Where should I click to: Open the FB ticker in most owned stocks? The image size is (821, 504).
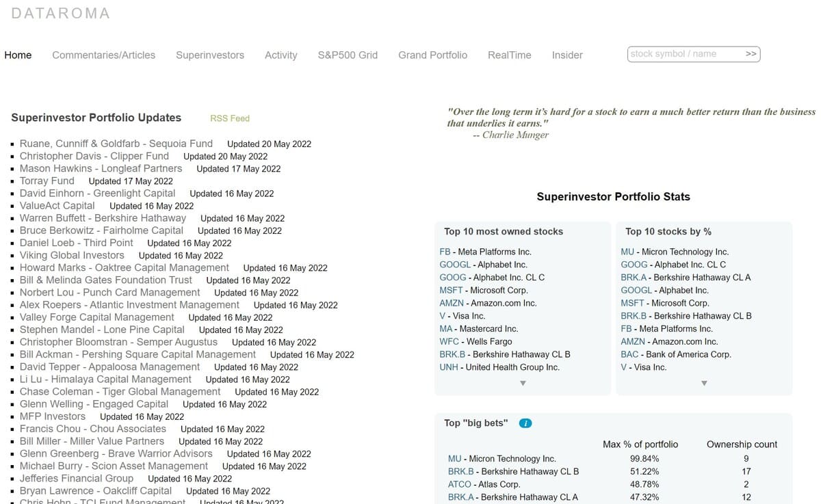[445, 252]
